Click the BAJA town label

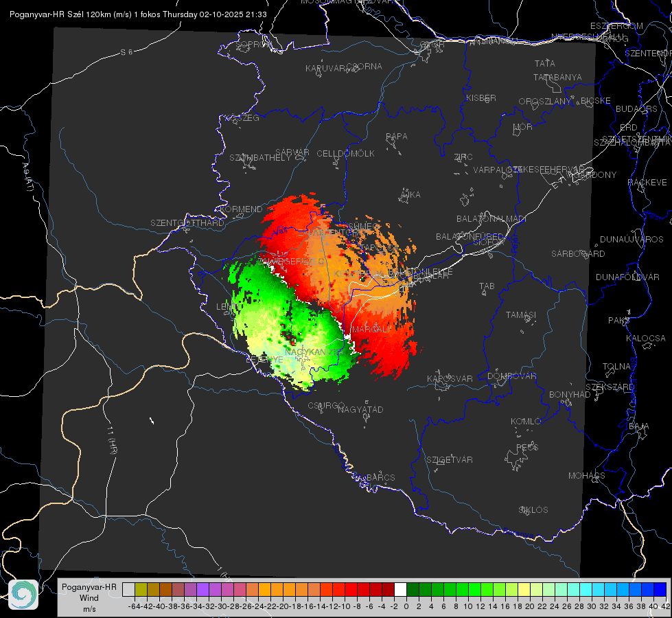coord(639,426)
